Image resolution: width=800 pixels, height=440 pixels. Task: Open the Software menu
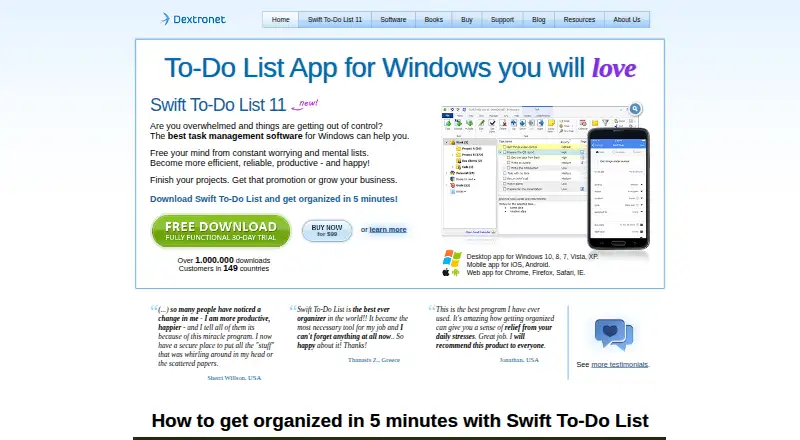[393, 19]
